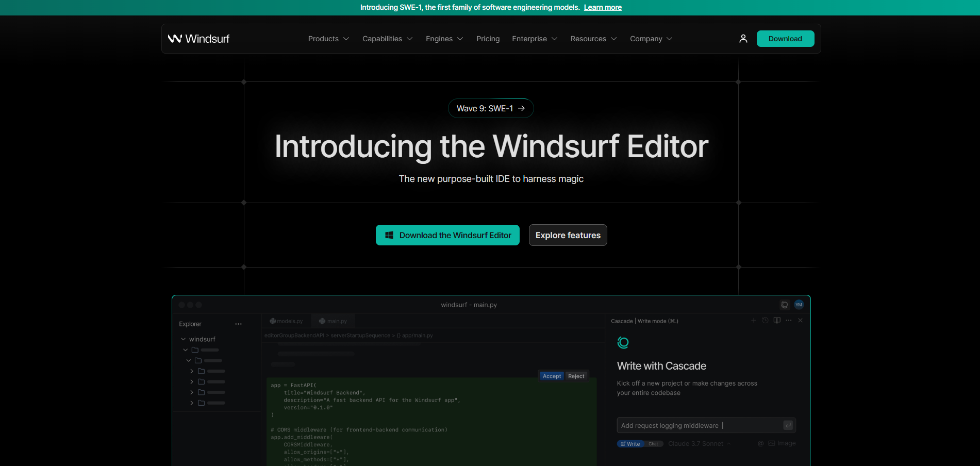Viewport: 980px width, 466px height.
Task: Click the Cascade | Write mode header text
Action: click(644, 321)
